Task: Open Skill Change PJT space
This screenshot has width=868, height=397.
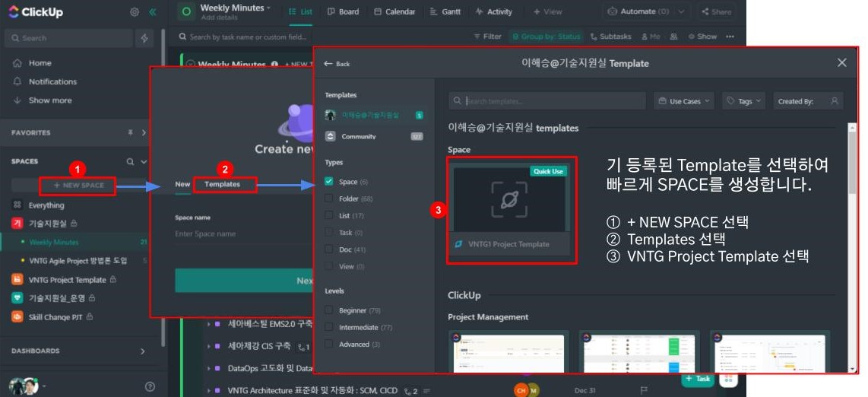Action: (55, 316)
